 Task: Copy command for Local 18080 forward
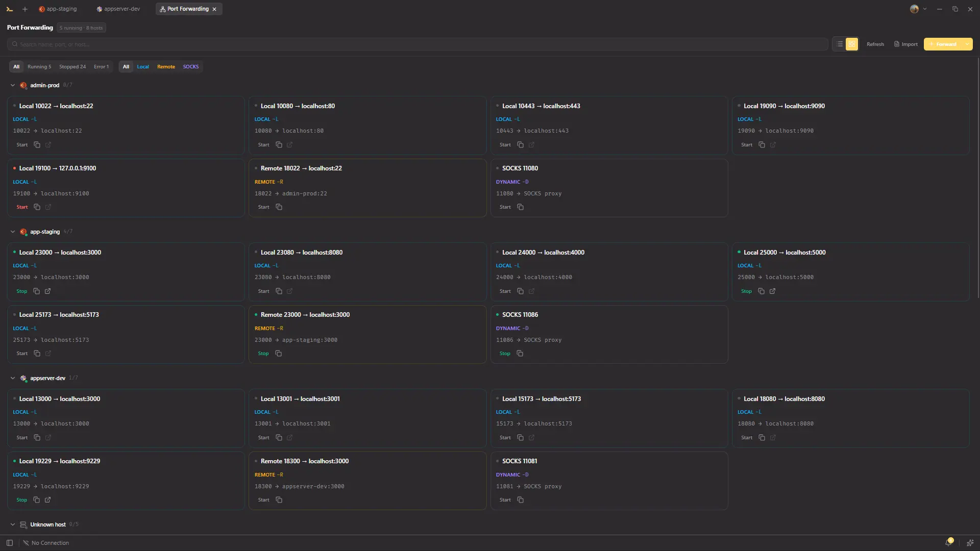coord(762,438)
